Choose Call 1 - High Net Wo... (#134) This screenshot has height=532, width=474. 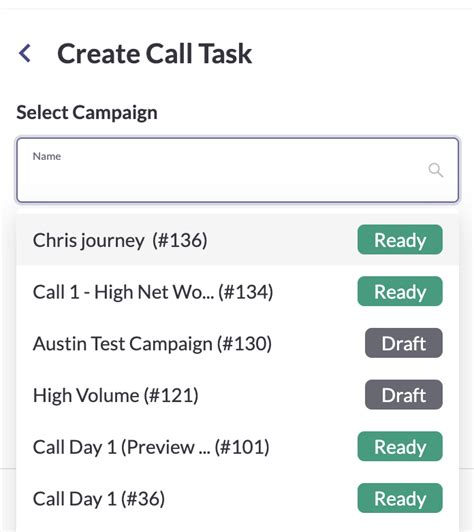[238, 291]
